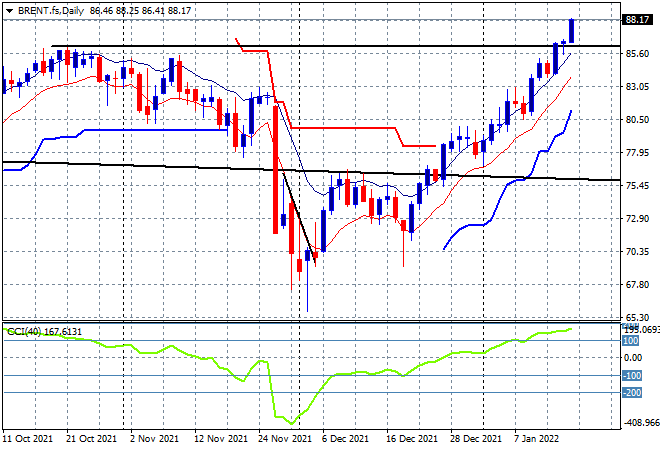Click the CCI(40) 167.6131 indicator label

tap(45, 332)
